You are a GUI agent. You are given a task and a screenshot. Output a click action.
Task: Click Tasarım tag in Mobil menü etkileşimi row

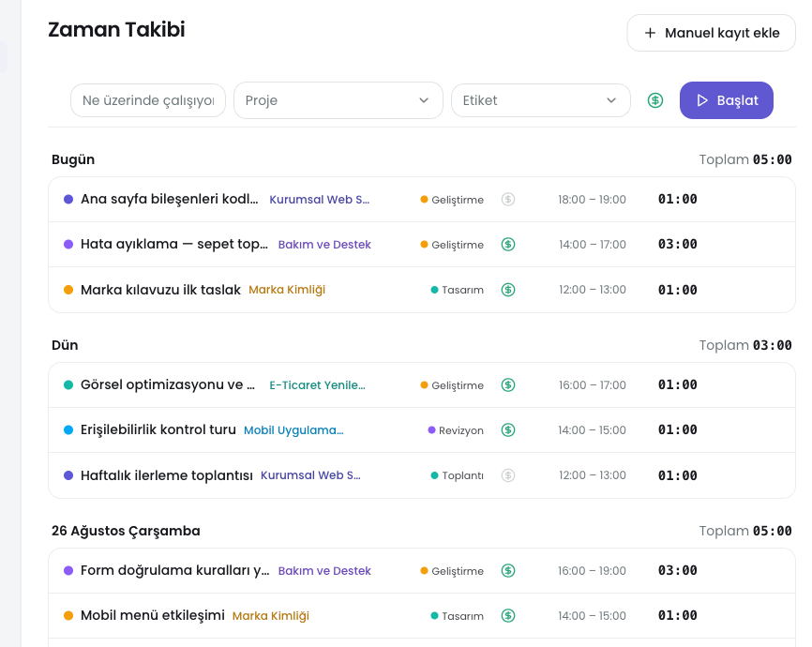458,616
